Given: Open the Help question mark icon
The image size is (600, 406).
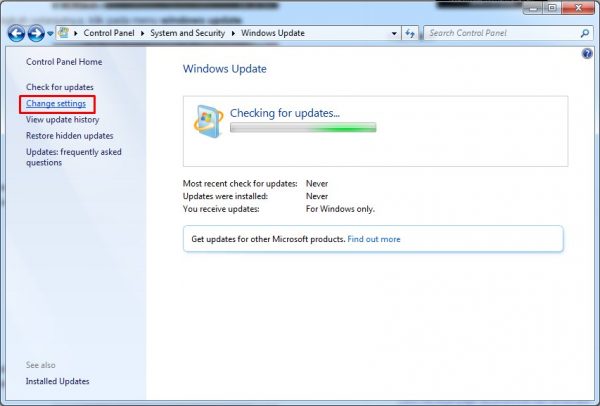Looking at the screenshot, I should (x=587, y=54).
